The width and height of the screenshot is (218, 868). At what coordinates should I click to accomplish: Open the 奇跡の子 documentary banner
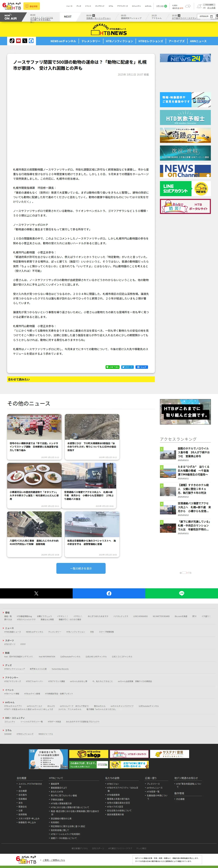[185, 135]
